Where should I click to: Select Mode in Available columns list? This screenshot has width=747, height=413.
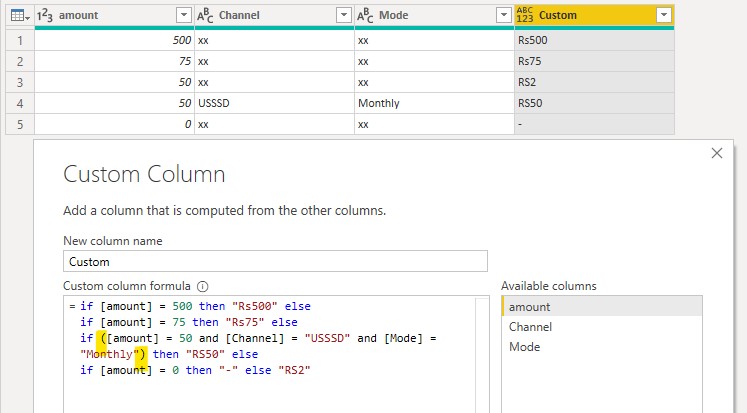[x=602, y=347]
